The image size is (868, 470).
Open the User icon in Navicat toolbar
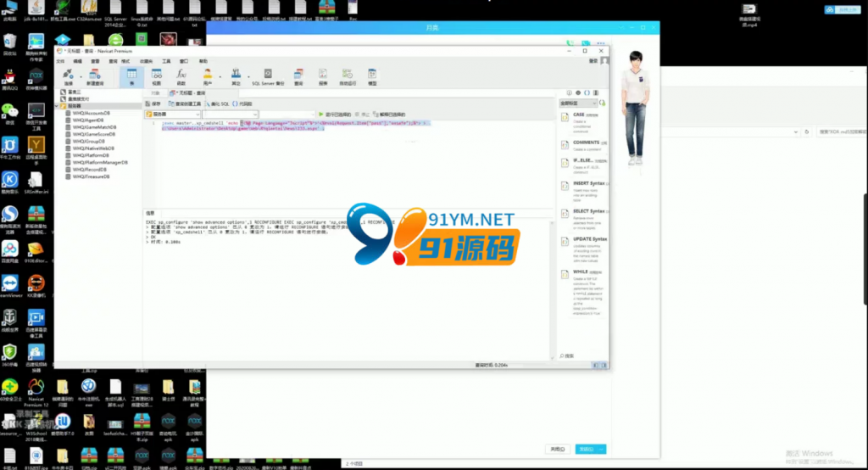coord(208,76)
